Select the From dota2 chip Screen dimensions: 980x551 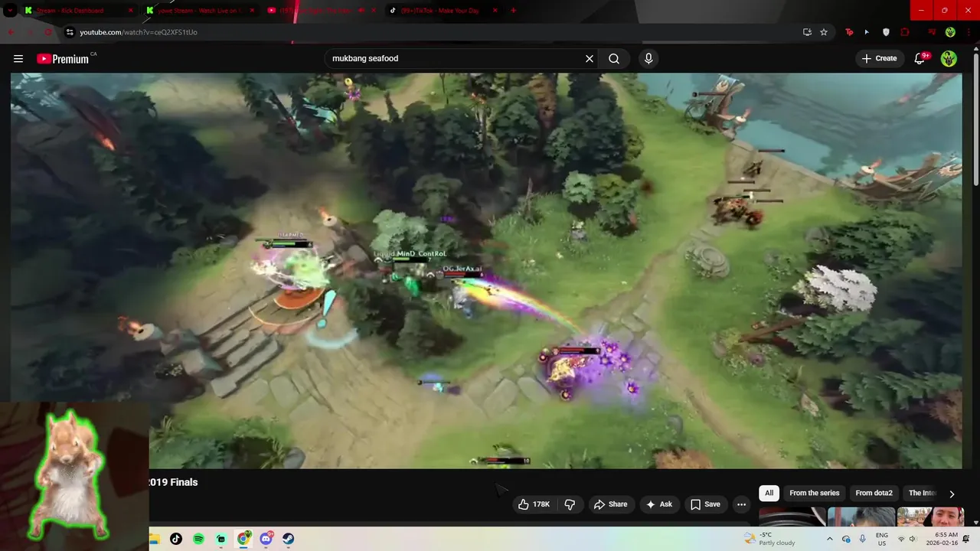point(874,494)
